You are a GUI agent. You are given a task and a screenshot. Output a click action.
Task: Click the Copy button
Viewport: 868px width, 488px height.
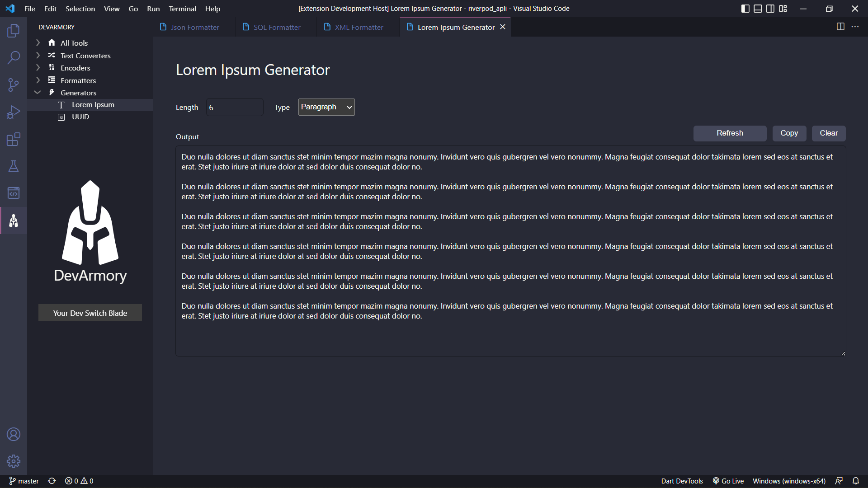coord(789,133)
